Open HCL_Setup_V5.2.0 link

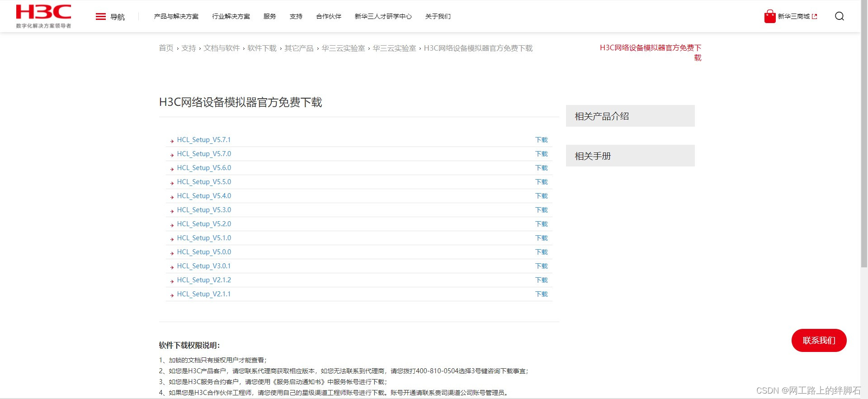pos(204,224)
